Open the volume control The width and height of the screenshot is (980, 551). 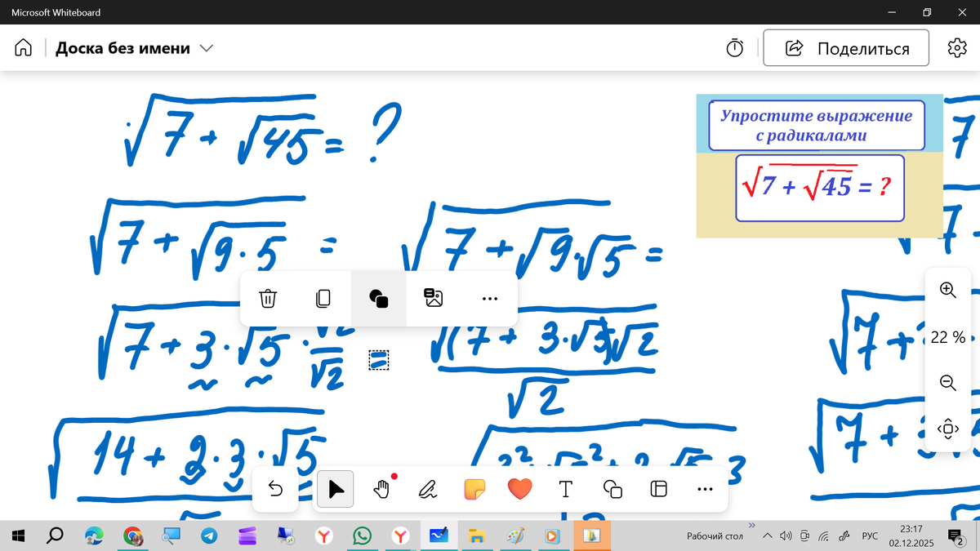click(x=786, y=536)
